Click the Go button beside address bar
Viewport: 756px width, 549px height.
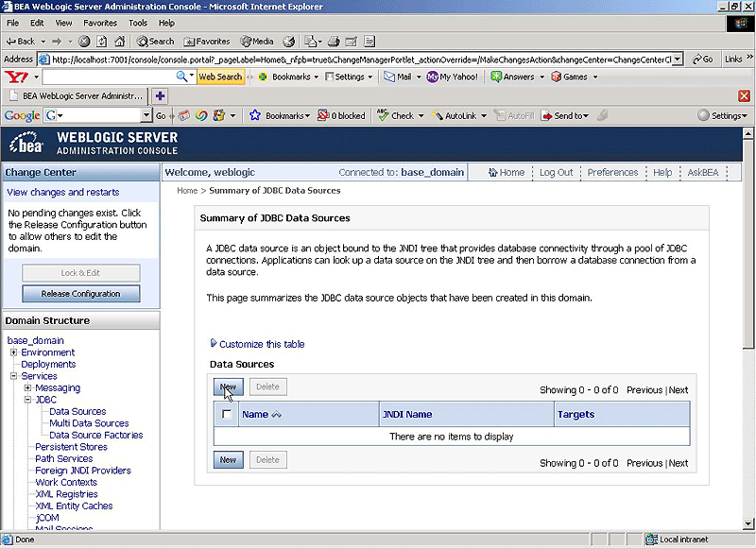[x=703, y=60]
